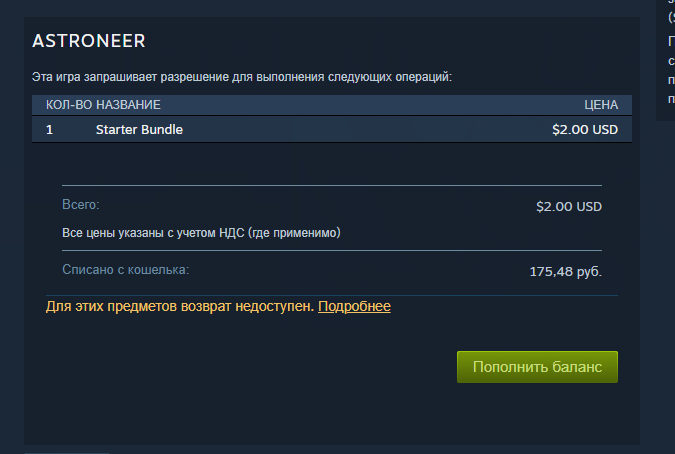Click the НДС tax note text

click(201, 233)
